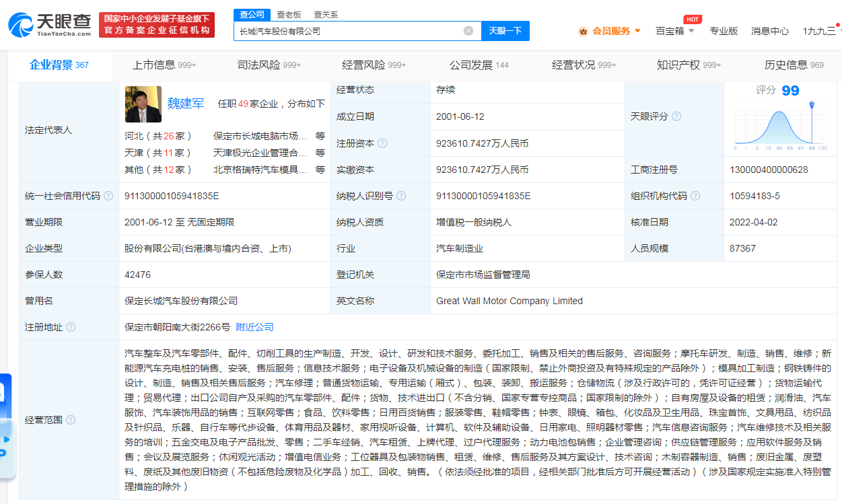The image size is (842, 504).
Task: Open help icon next to 纳税人识别号
Action: 401,196
